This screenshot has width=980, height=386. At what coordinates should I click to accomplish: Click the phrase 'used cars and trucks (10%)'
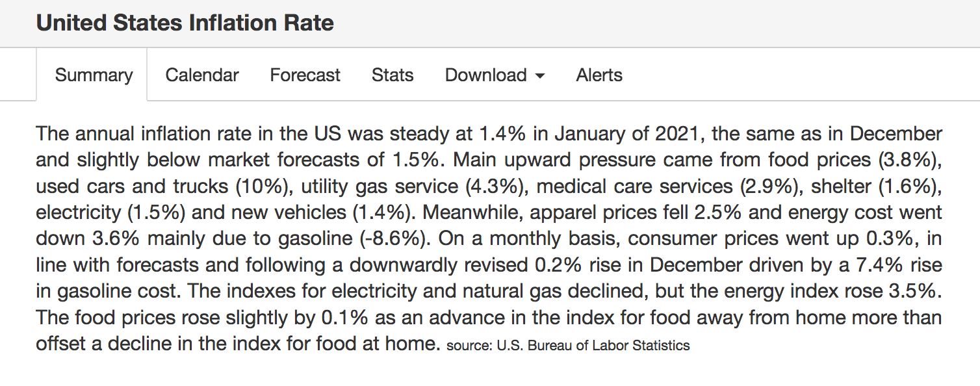(162, 187)
